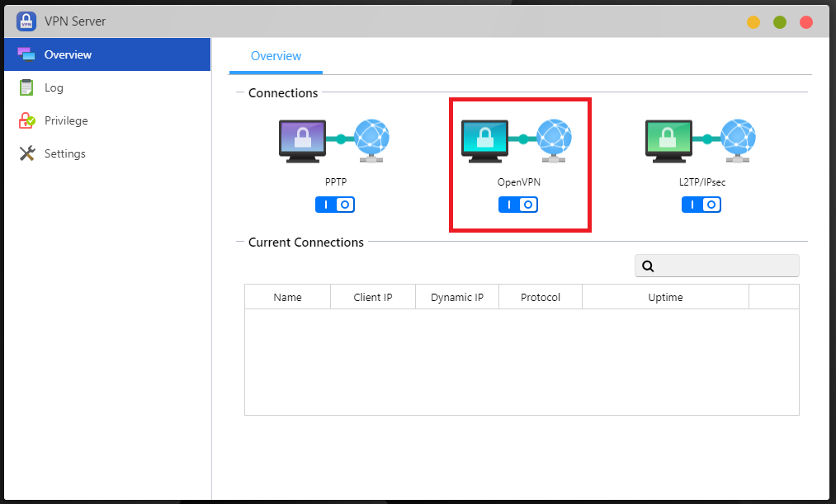Go to the Privilege sidebar item

click(x=107, y=120)
